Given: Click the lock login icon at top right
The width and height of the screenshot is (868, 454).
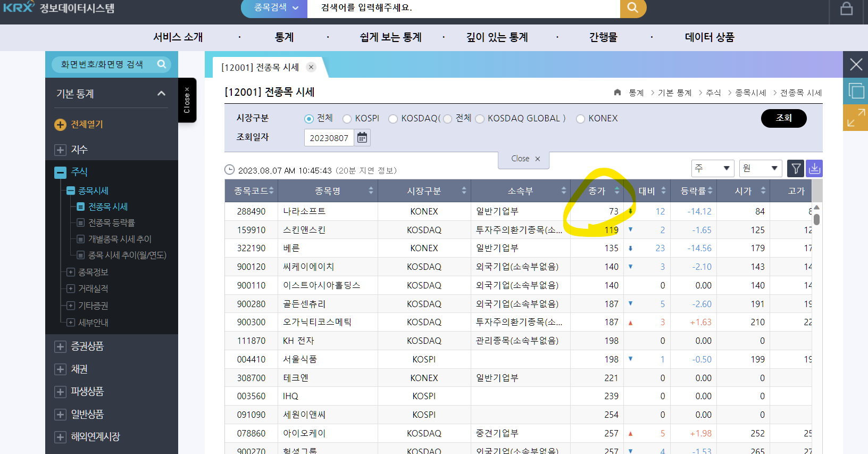Looking at the screenshot, I should coord(846,9).
